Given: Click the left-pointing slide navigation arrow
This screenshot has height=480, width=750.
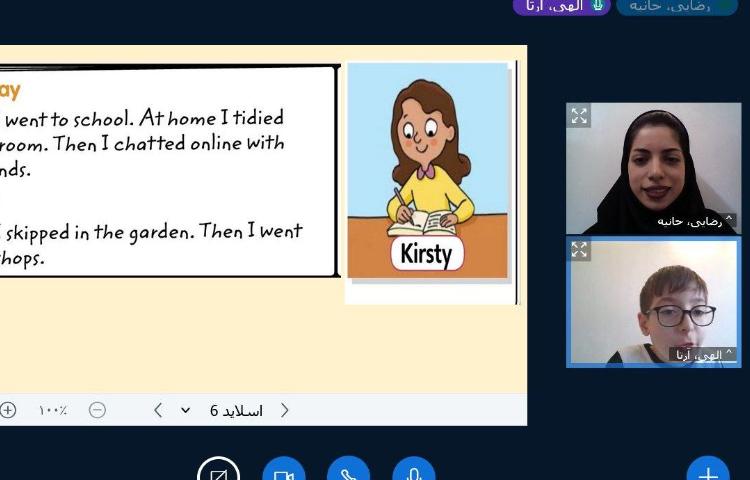Looking at the screenshot, I should [158, 410].
